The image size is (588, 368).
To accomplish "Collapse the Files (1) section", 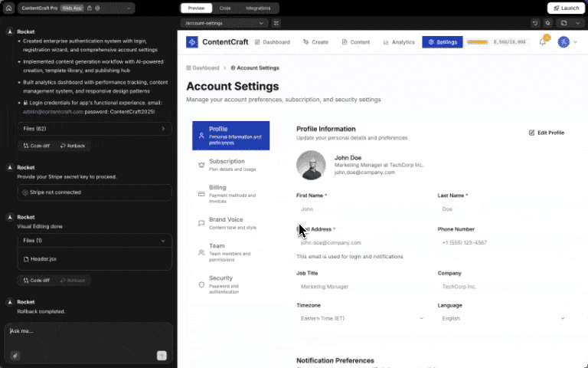I will (94, 241).
